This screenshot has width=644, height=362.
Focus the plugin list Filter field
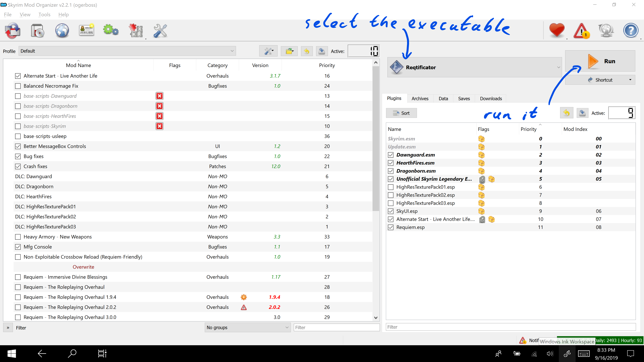click(x=511, y=327)
